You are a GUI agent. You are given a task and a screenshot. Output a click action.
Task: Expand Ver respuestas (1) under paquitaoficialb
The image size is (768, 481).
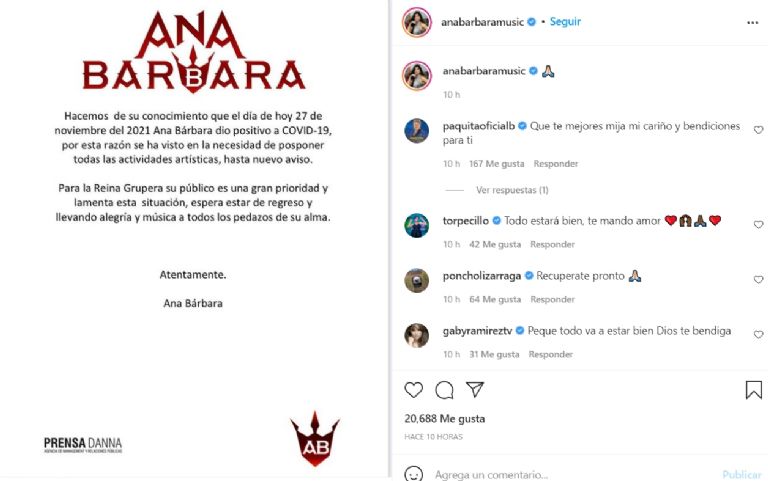pyautogui.click(x=512, y=190)
